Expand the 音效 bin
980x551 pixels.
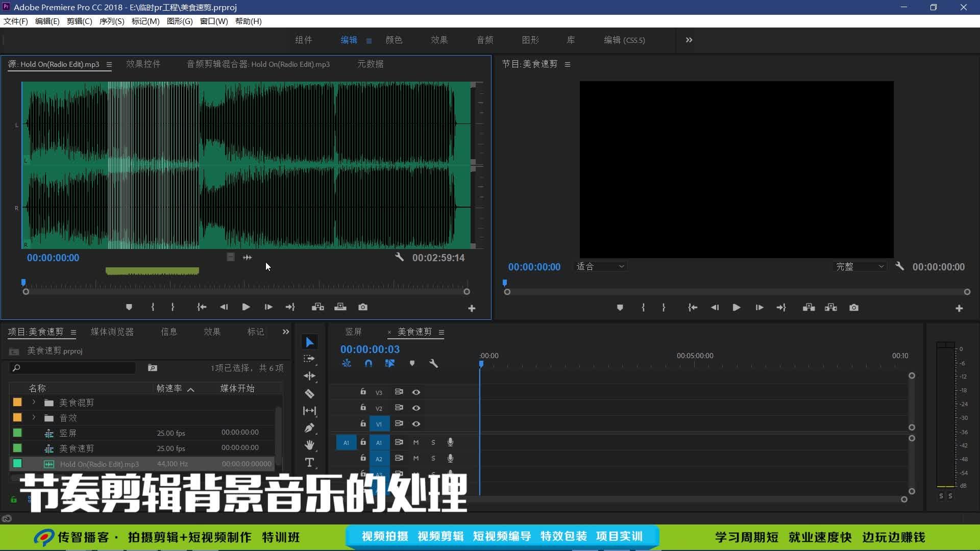coord(34,418)
